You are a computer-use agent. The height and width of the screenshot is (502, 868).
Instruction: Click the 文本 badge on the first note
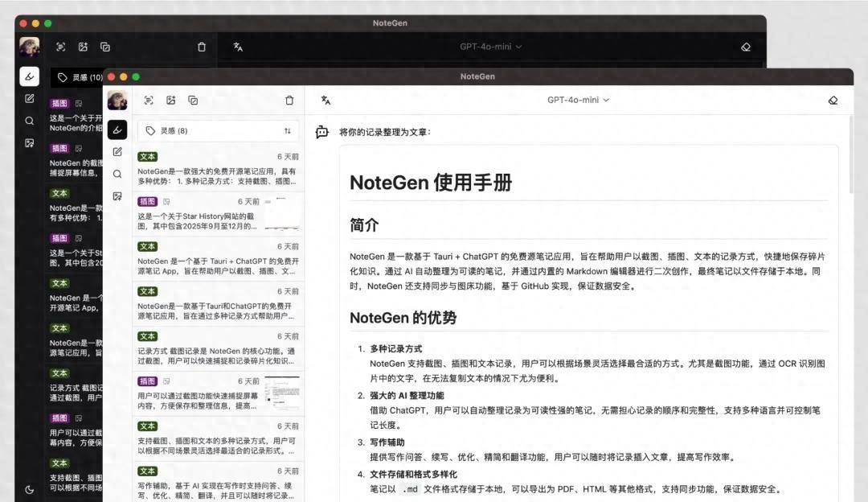coord(147,157)
